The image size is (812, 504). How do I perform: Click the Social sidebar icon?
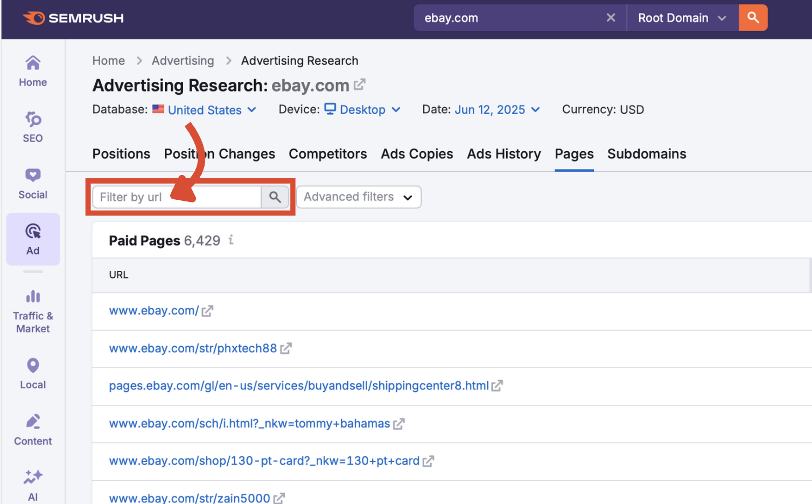coord(33,184)
